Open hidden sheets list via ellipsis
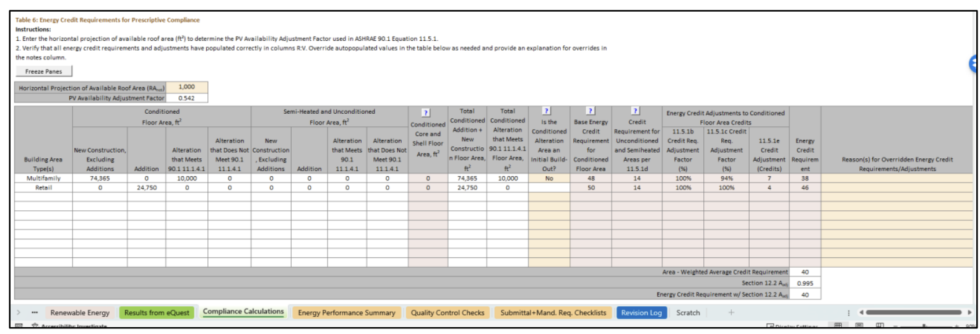 coord(35,312)
